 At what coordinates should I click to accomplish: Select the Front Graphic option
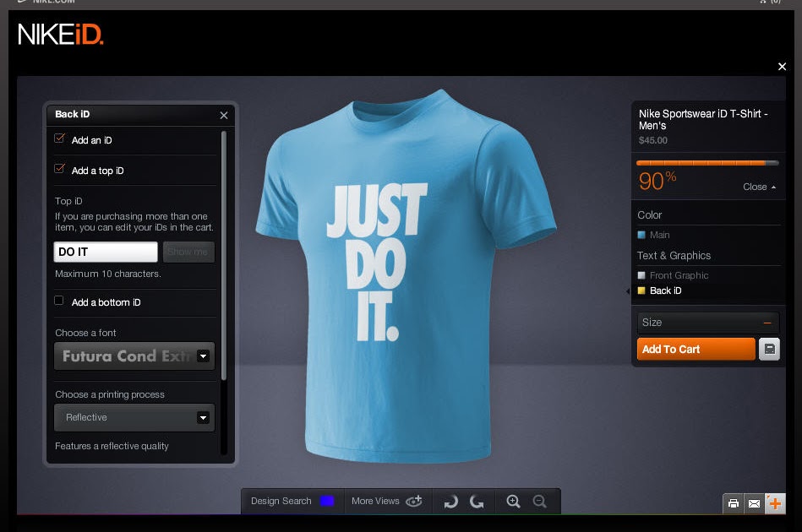click(679, 275)
